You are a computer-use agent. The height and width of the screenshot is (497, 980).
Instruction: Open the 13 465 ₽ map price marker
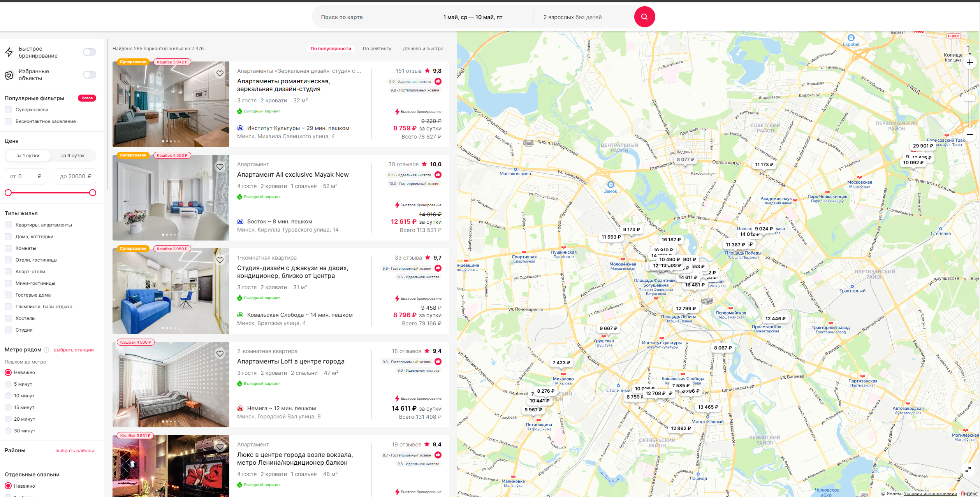(708, 407)
